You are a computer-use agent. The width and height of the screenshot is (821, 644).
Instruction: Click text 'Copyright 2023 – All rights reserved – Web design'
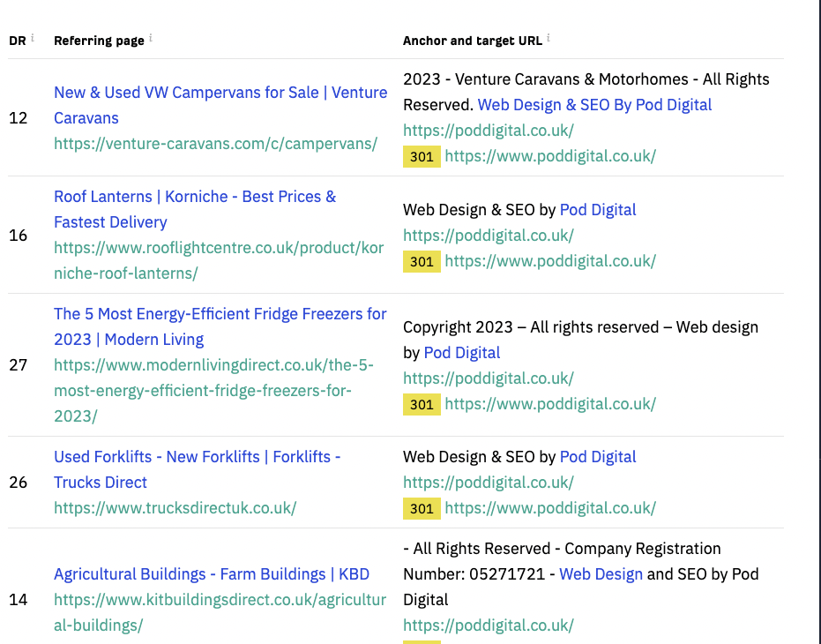pyautogui.click(x=580, y=327)
